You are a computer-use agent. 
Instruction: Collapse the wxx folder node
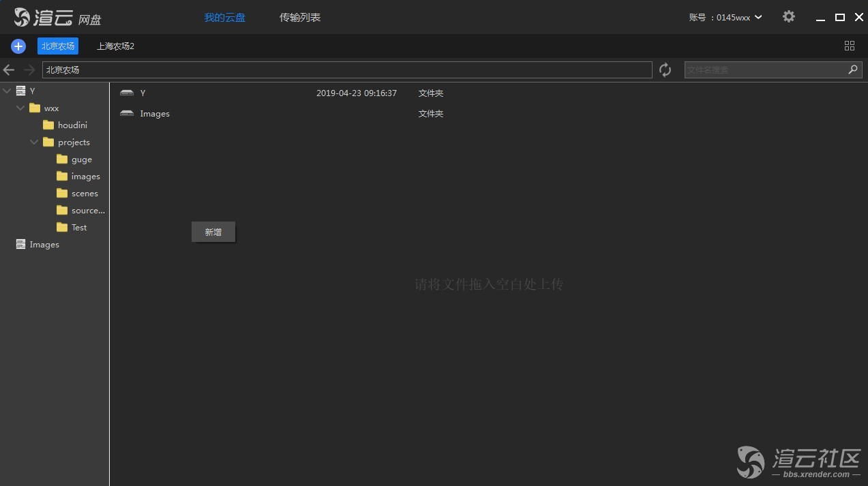click(20, 108)
